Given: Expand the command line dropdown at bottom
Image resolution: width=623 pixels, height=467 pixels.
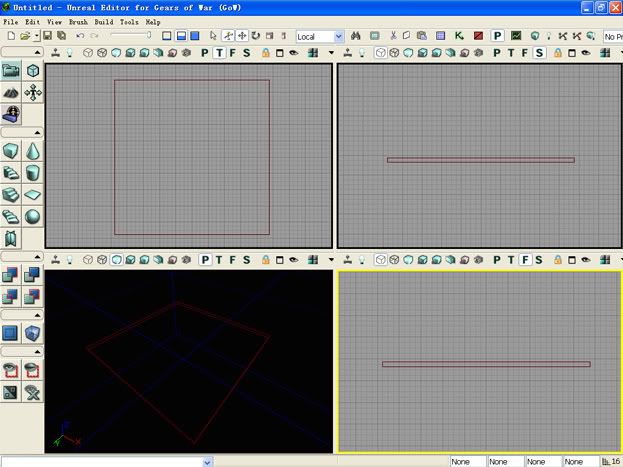Looking at the screenshot, I should coord(208,461).
